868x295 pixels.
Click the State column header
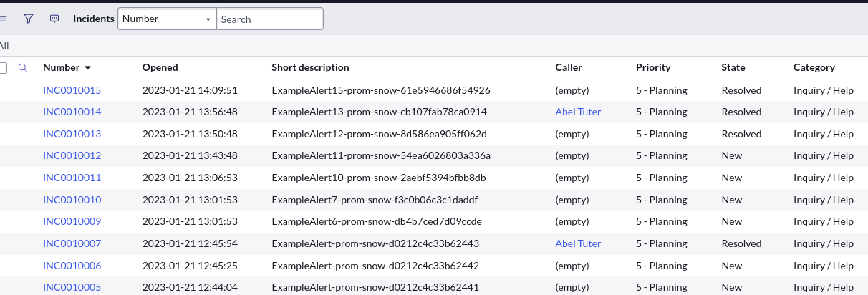point(733,67)
